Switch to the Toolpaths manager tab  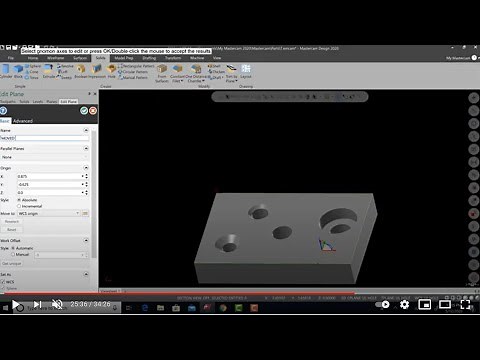tap(8, 101)
